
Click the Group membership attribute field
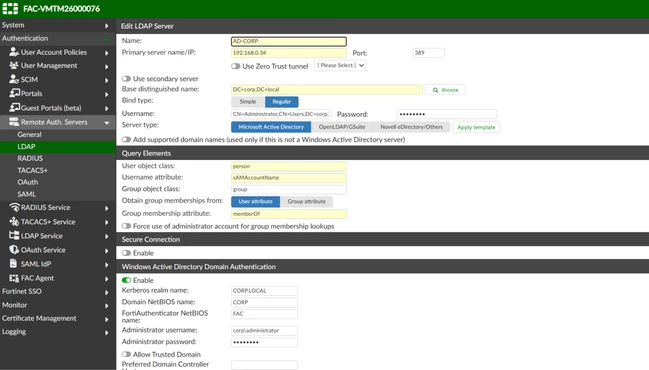(x=289, y=214)
